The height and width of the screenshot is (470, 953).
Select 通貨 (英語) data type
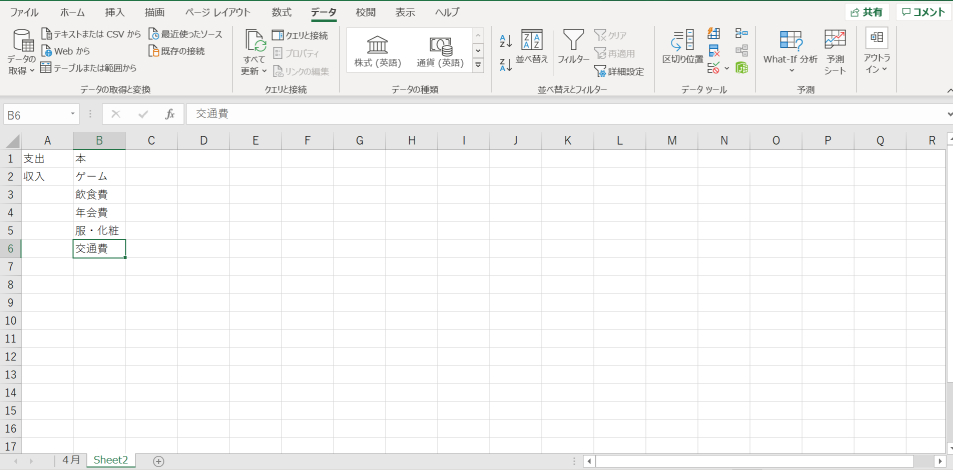tap(440, 51)
